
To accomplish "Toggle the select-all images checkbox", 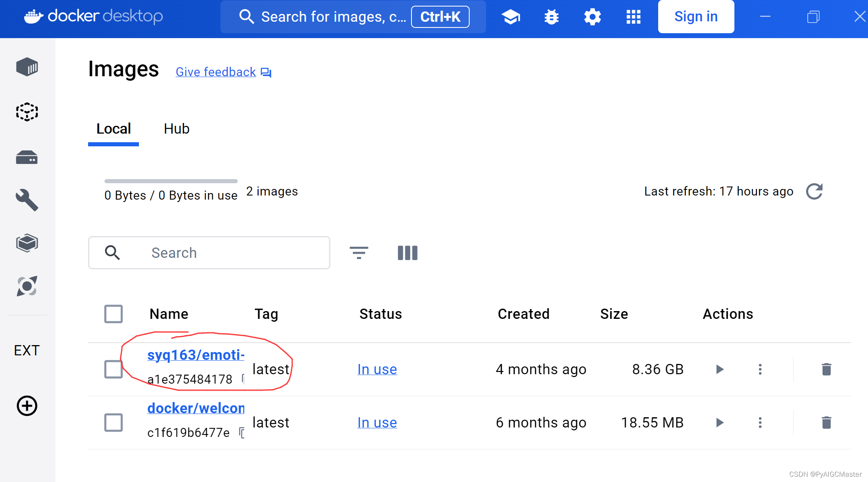I will (x=114, y=314).
